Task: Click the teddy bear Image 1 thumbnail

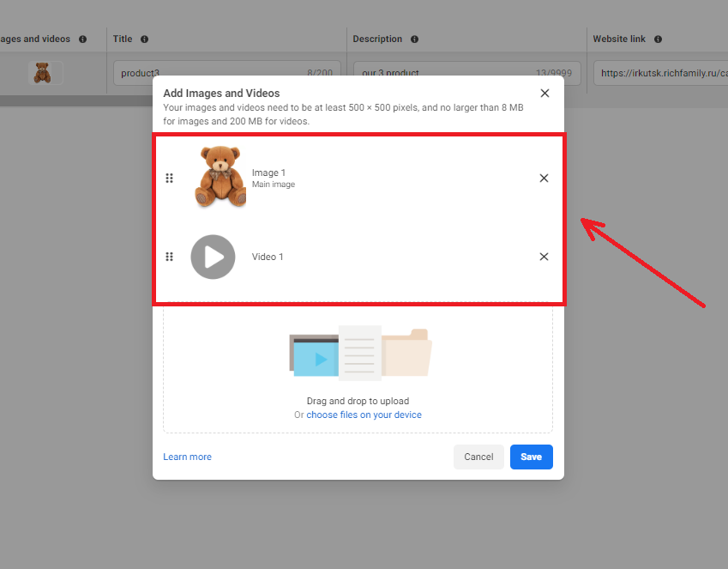Action: click(220, 176)
